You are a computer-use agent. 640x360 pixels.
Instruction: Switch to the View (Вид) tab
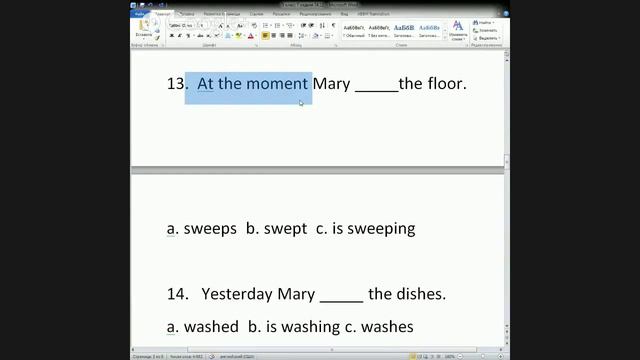point(344,14)
